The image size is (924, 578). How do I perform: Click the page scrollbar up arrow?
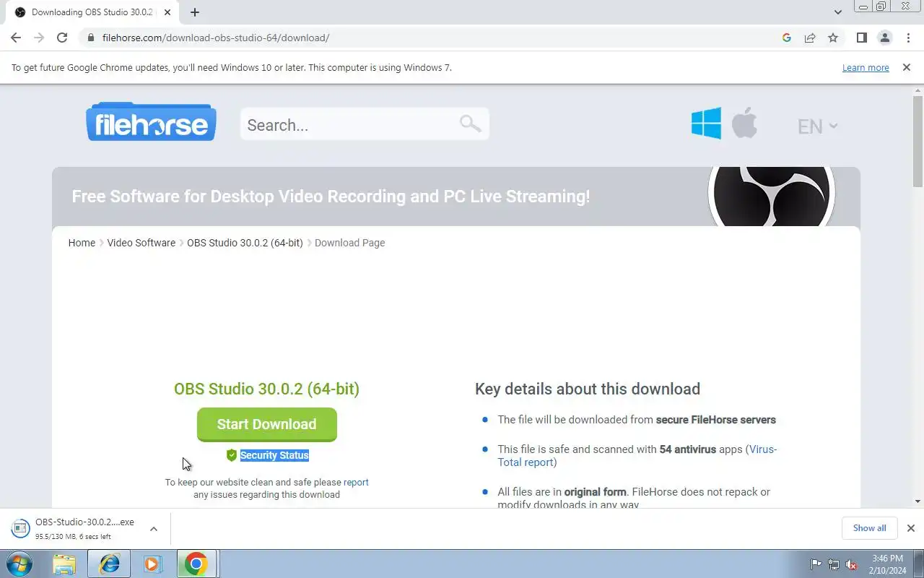pyautogui.click(x=918, y=90)
